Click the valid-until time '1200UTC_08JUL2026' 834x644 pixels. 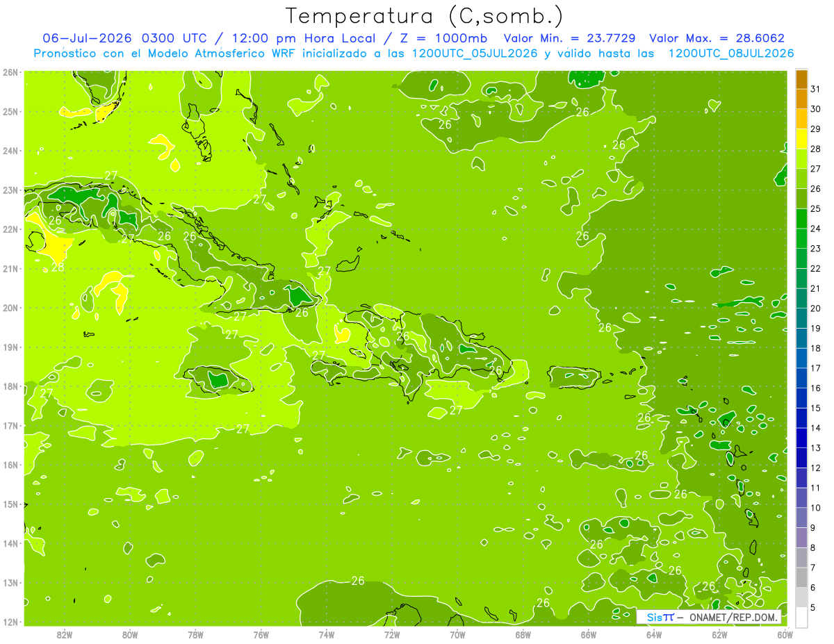point(731,53)
